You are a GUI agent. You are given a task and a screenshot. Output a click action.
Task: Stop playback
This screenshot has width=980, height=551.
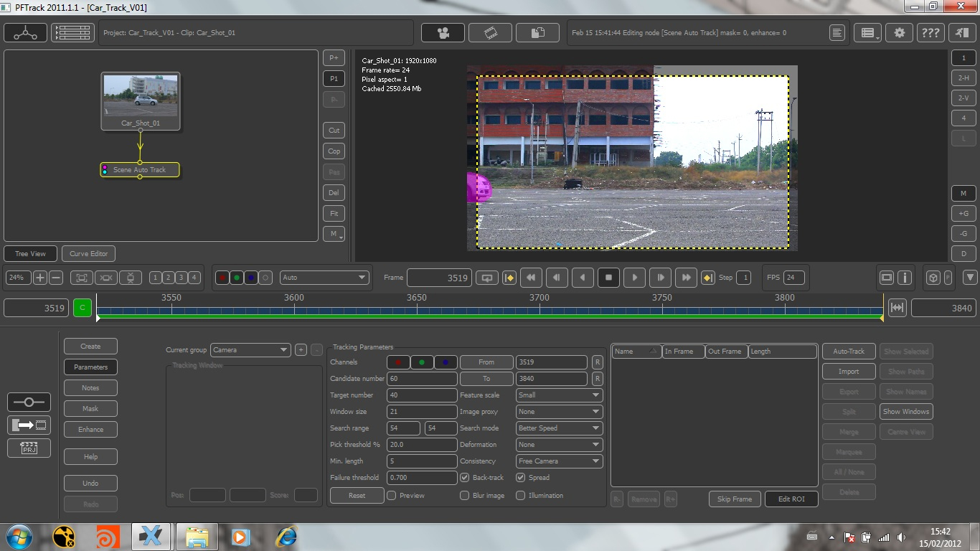pyautogui.click(x=608, y=278)
